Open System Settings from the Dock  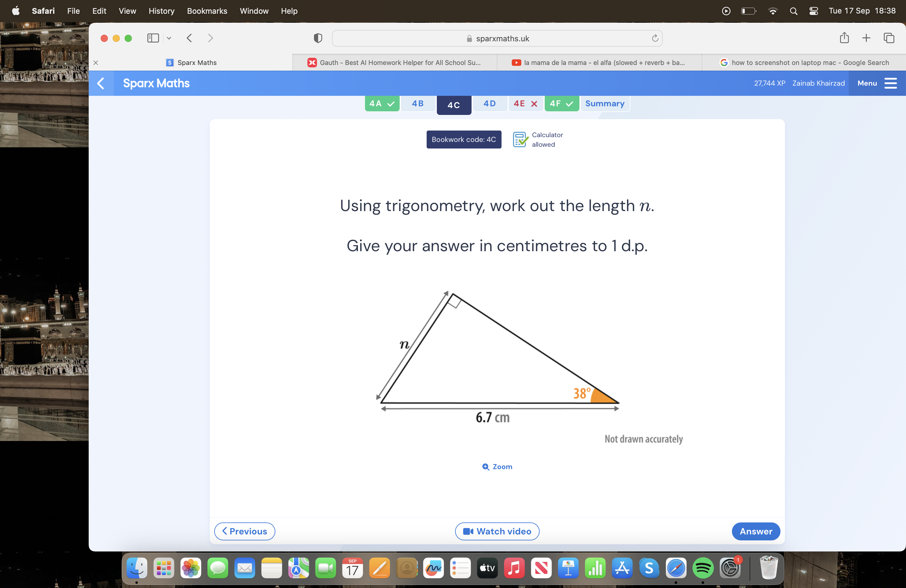click(730, 568)
